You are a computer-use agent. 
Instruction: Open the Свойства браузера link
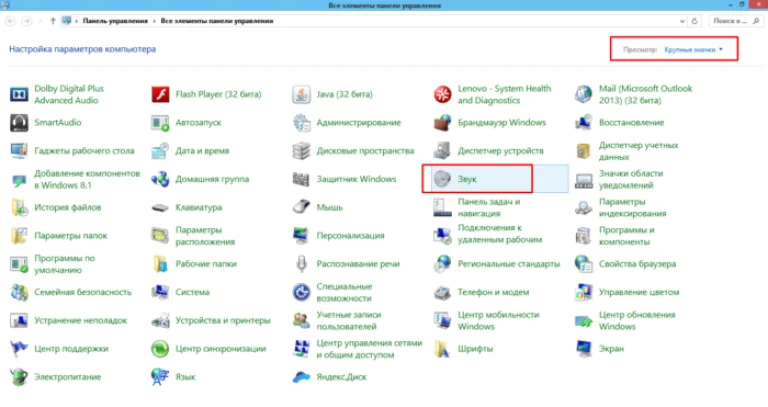[637, 264]
